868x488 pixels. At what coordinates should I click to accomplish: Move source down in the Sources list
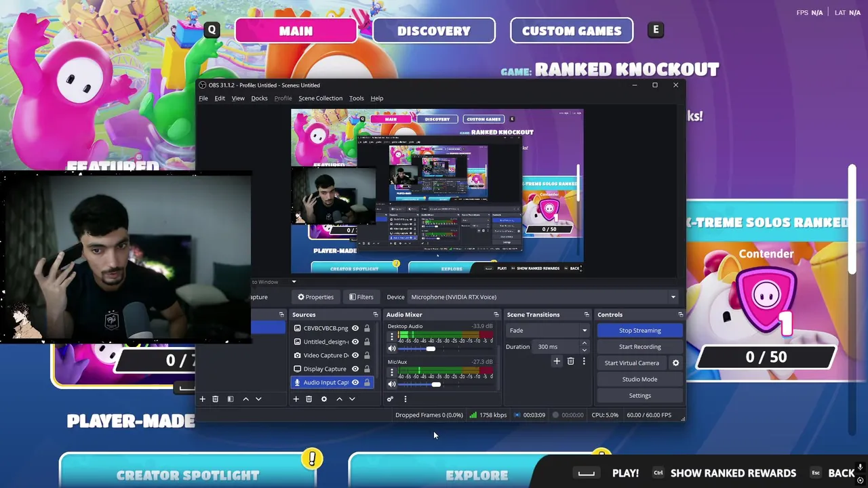tap(352, 399)
